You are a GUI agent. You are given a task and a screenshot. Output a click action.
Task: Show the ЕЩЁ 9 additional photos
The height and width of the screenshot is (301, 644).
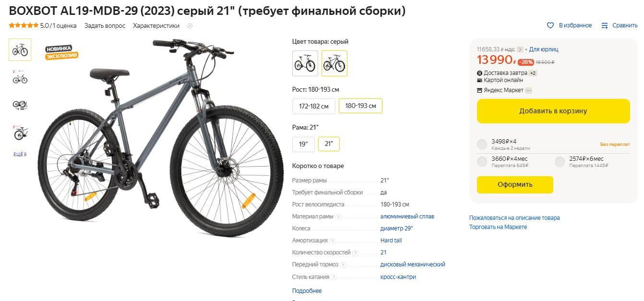pos(20,154)
